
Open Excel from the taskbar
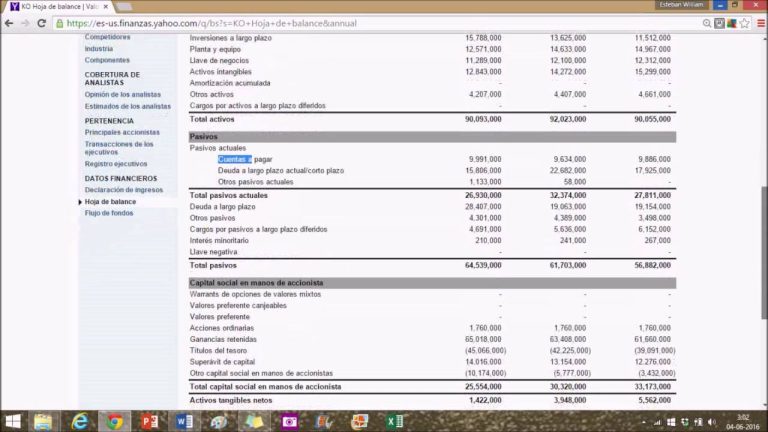[x=394, y=421]
